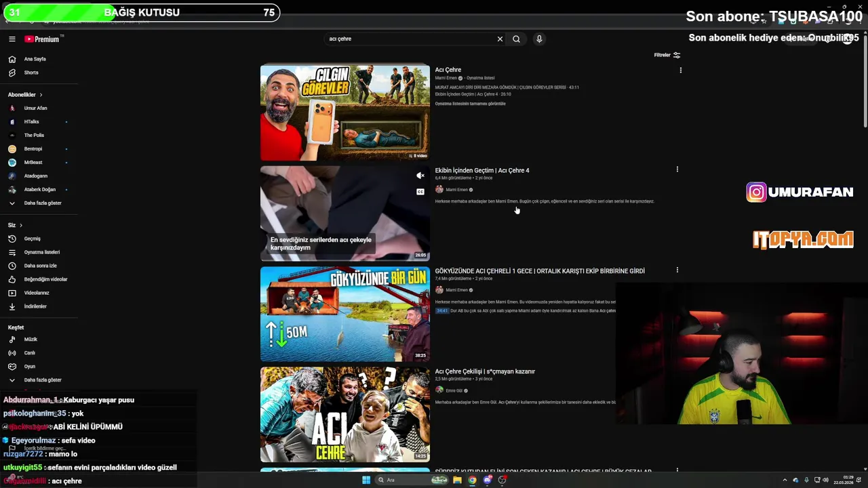Open Oynatma listeleri
This screenshot has width=868, height=488.
pos(42,252)
